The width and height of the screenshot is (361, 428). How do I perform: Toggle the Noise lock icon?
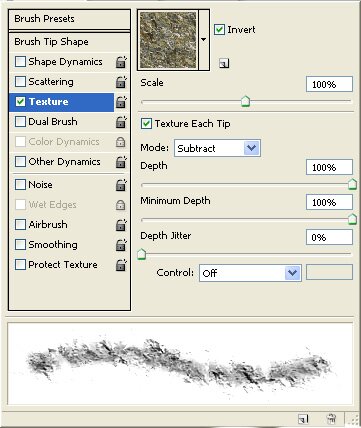[x=121, y=185]
